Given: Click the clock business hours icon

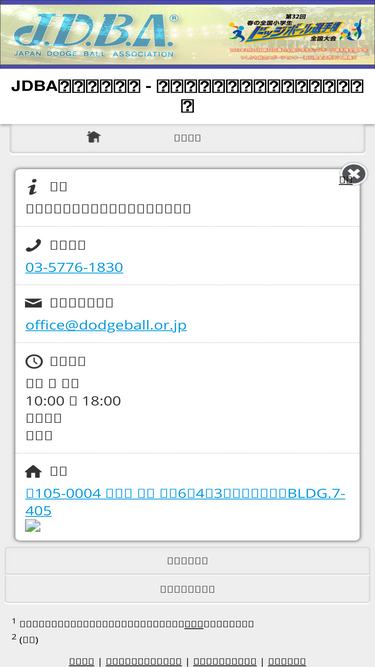Looking at the screenshot, I should point(34,361).
